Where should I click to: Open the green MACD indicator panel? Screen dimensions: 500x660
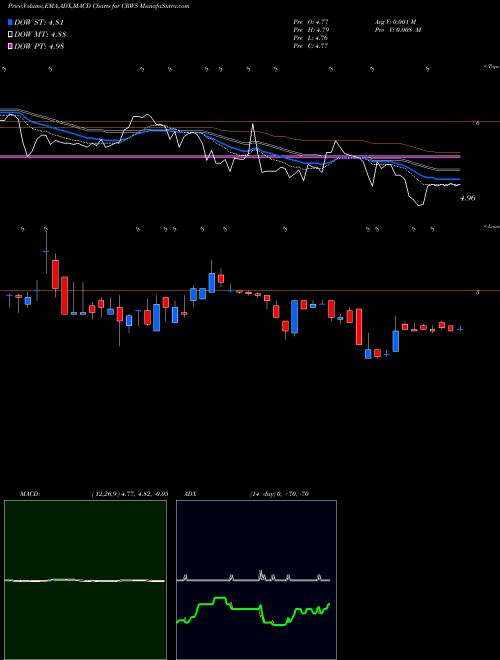(x=85, y=580)
